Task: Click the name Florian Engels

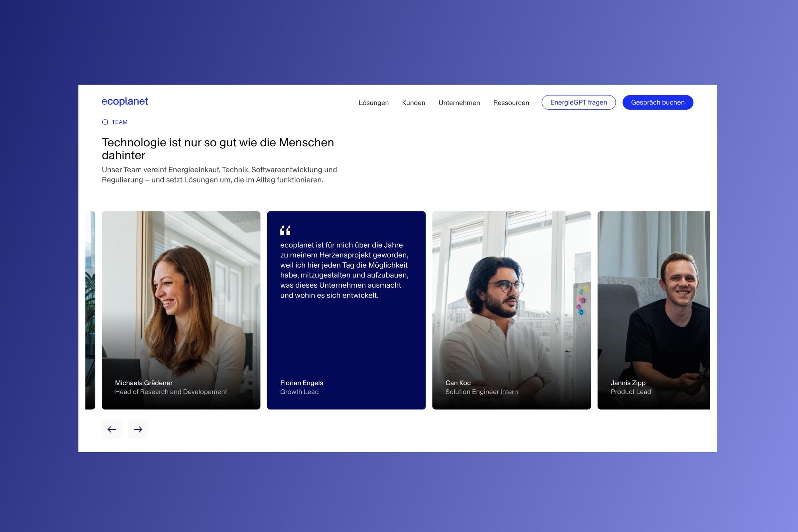Action: (x=302, y=383)
